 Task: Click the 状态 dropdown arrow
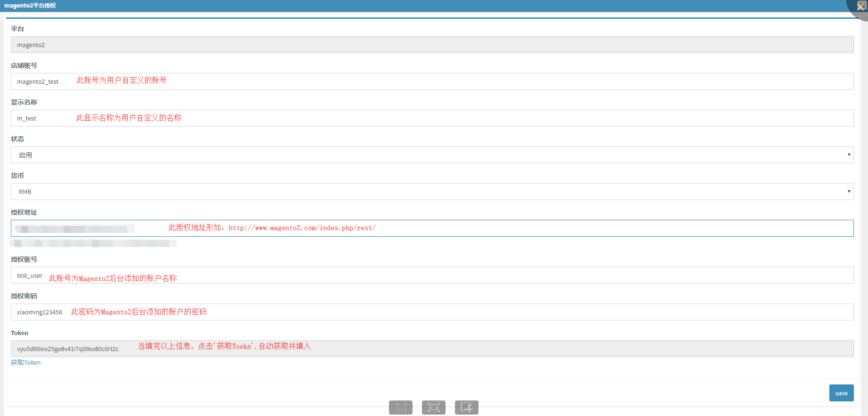849,155
